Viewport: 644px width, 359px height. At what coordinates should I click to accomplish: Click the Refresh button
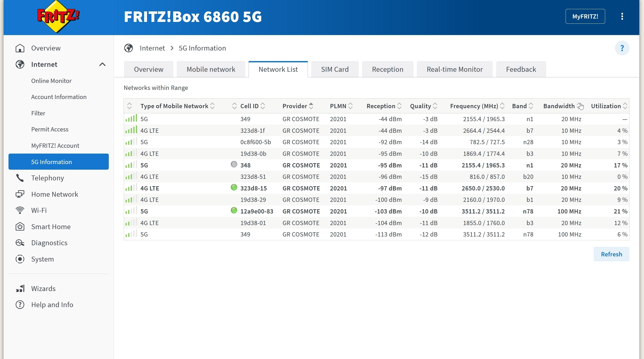(x=611, y=254)
